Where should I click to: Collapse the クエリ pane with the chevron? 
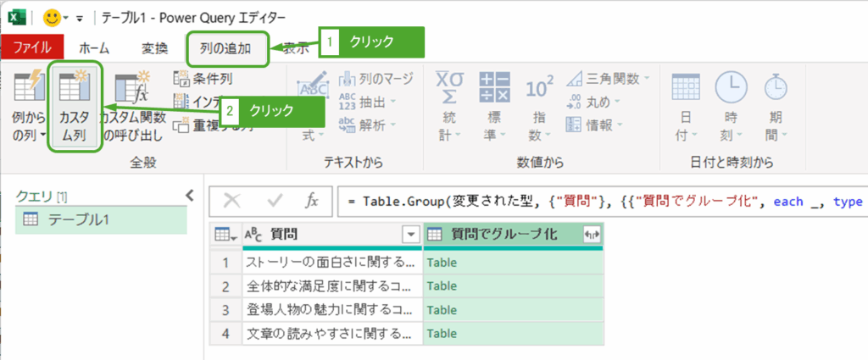pos(189,196)
